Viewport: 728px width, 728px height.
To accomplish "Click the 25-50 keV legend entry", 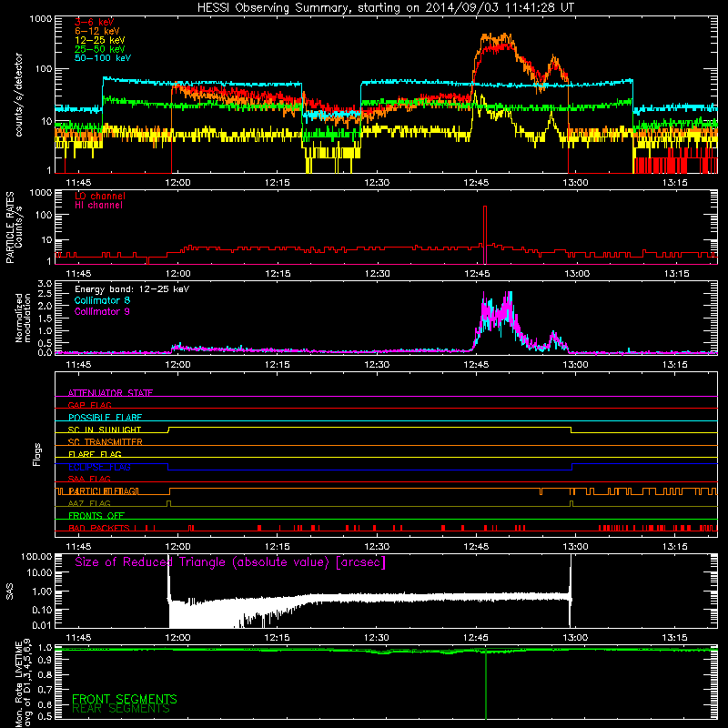I will pyautogui.click(x=100, y=49).
